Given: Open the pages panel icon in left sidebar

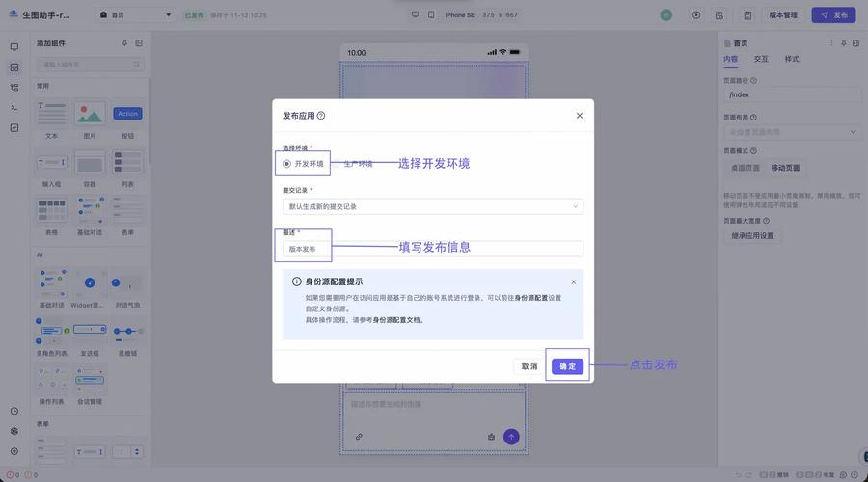Looking at the screenshot, I should coord(14,47).
